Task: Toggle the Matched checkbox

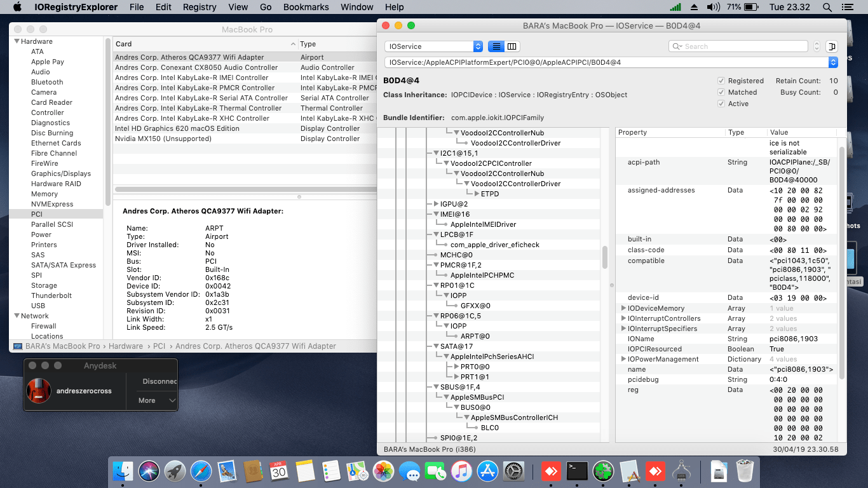Action: point(721,92)
